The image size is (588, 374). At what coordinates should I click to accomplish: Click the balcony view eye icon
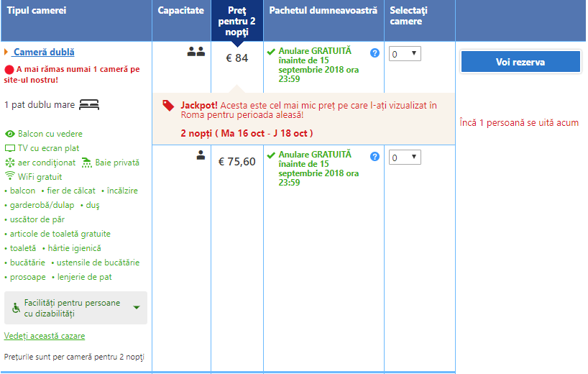pyautogui.click(x=10, y=134)
